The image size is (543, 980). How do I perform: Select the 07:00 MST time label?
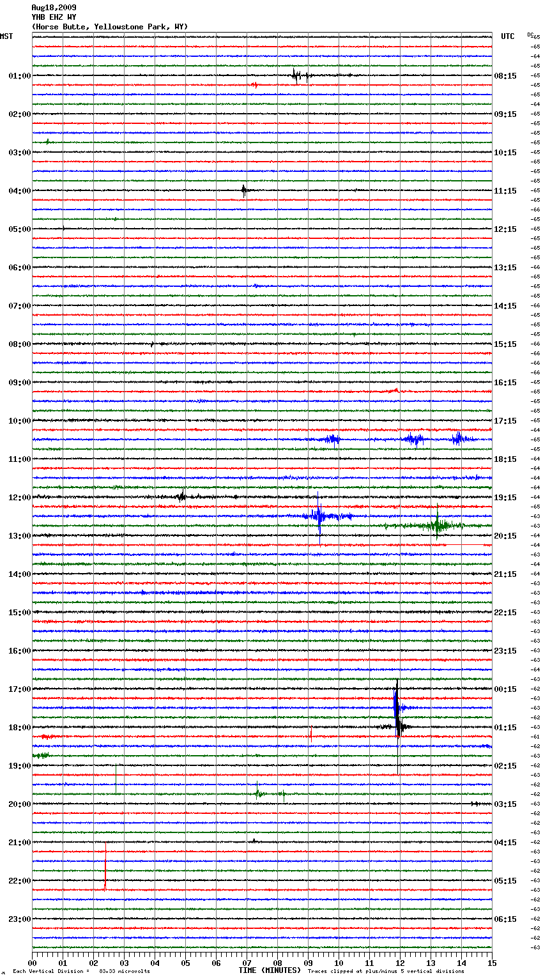(19, 306)
